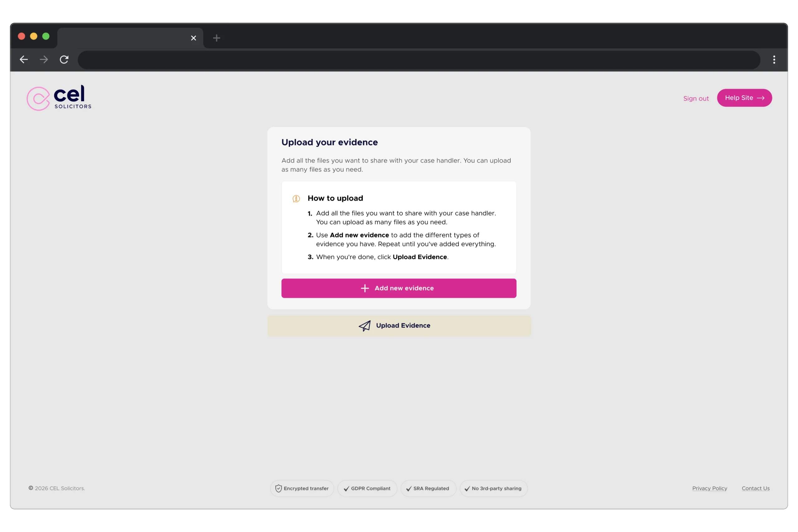Open the Privacy Policy link
Image resolution: width=798 pixels, height=532 pixels.
[x=709, y=488]
